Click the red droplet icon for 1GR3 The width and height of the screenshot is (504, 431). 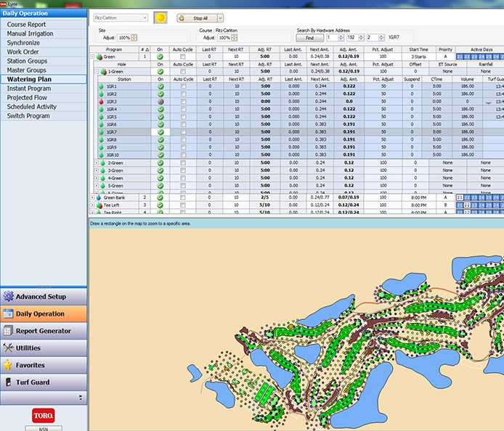(101, 102)
